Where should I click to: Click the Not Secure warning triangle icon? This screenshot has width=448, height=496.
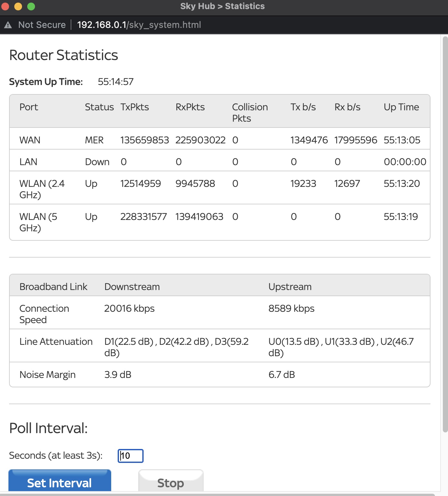pyautogui.click(x=8, y=25)
